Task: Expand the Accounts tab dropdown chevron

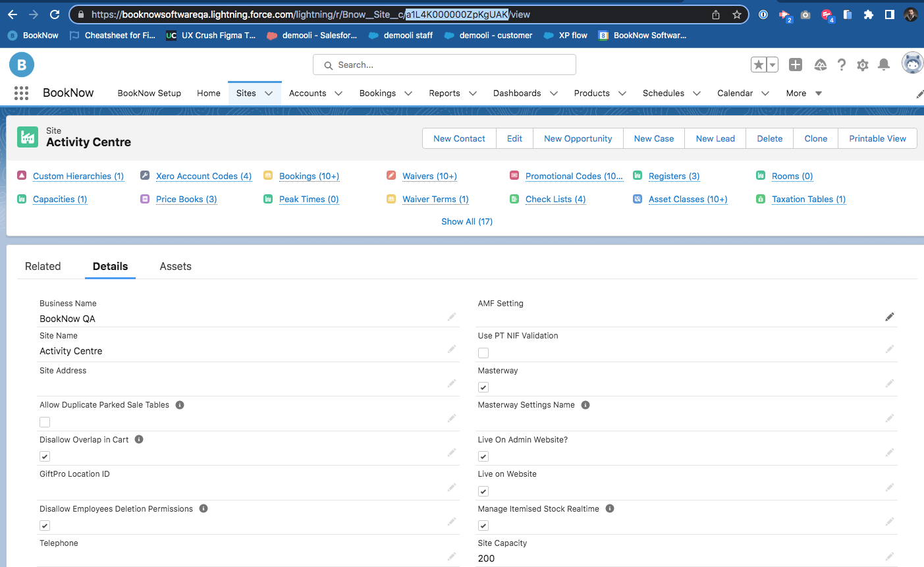Action: tap(339, 94)
